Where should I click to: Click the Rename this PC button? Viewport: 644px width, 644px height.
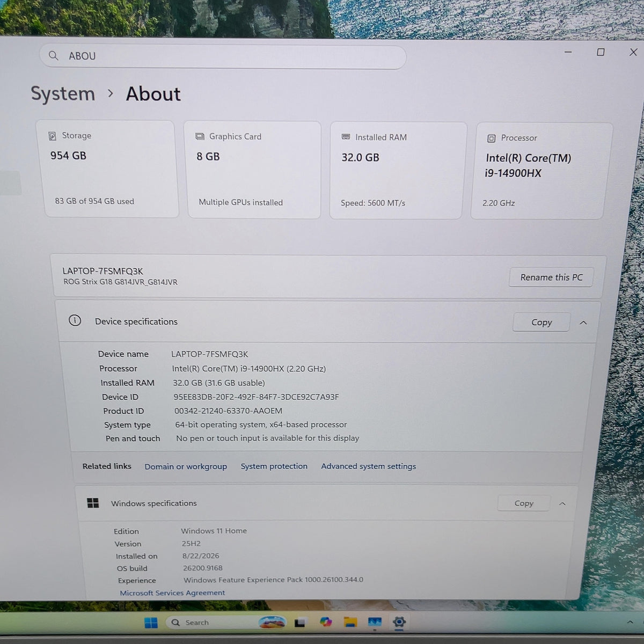(x=551, y=277)
